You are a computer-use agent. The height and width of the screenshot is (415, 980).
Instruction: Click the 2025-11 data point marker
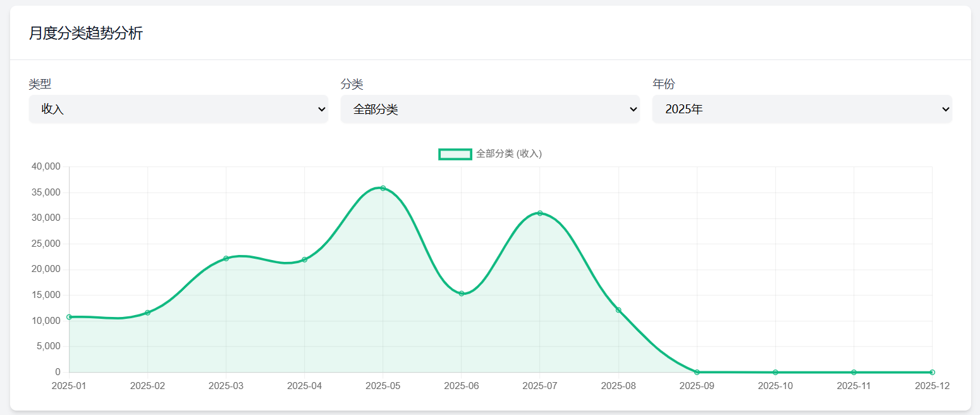(854, 372)
